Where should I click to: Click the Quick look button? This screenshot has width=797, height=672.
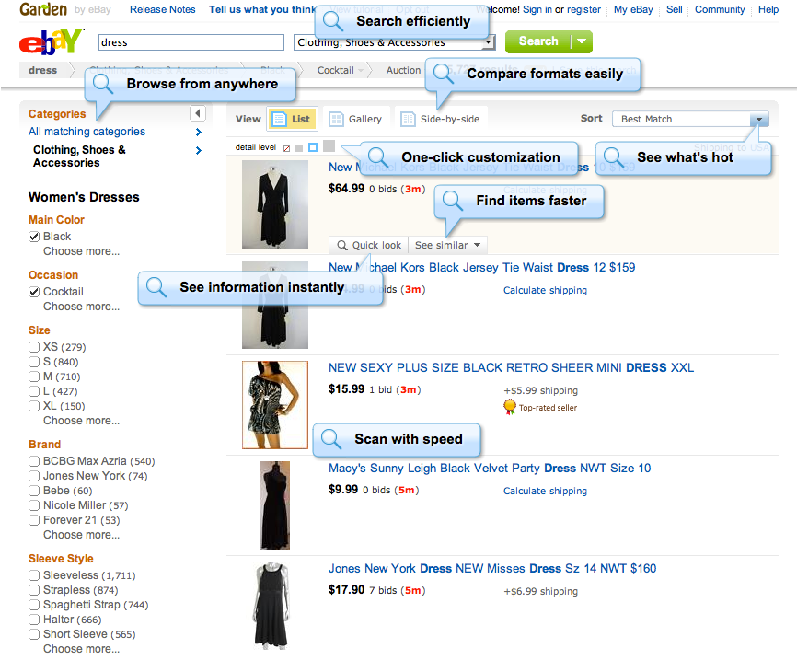(x=369, y=246)
